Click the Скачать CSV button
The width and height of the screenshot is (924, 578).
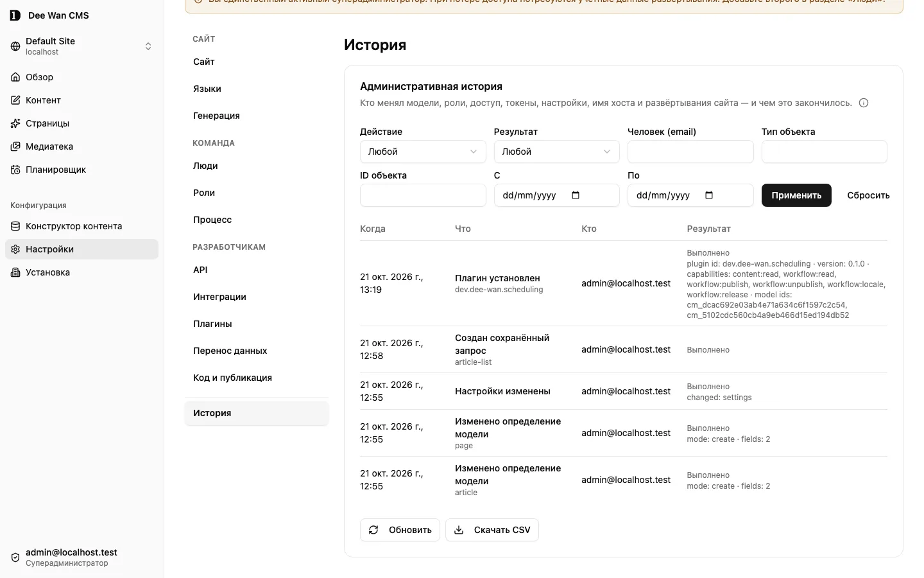click(x=492, y=530)
